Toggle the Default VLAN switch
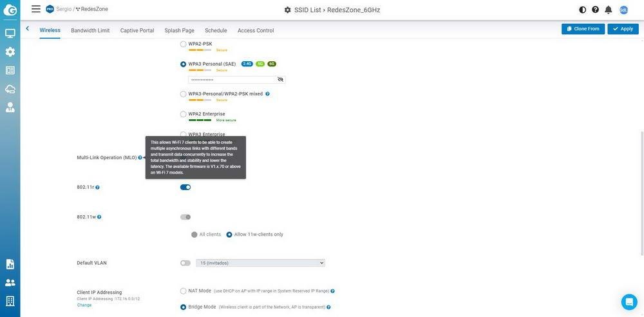The image size is (644, 317). [185, 263]
